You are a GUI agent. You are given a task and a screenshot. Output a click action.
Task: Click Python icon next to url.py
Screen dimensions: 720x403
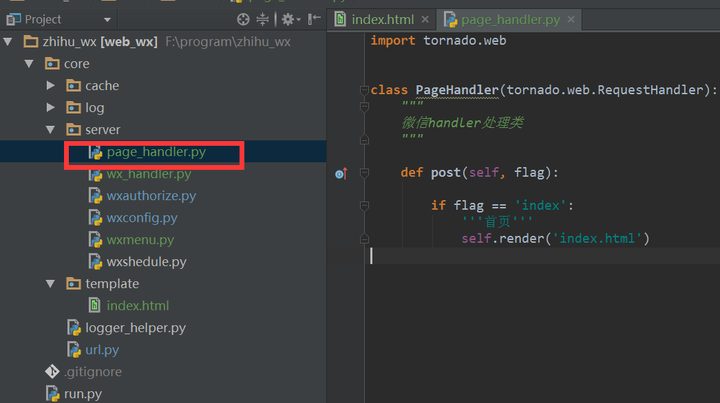coord(74,350)
